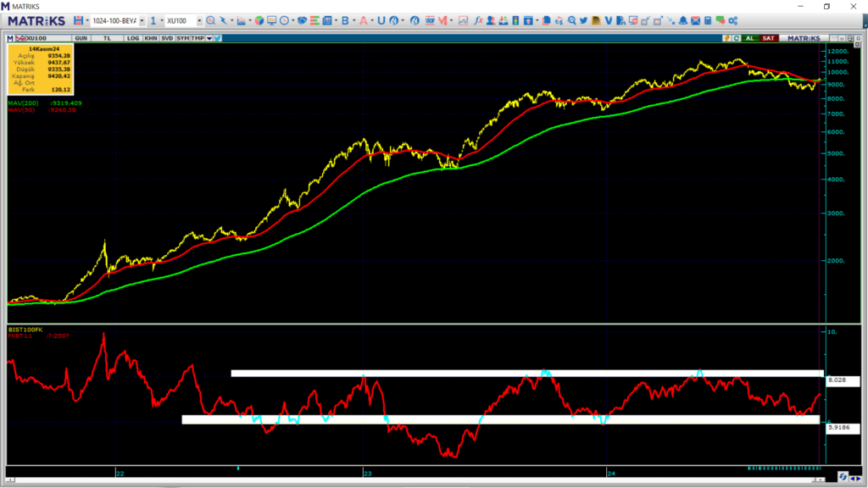Select the TL currency tab
Screen dimensions: 868x488
point(108,38)
